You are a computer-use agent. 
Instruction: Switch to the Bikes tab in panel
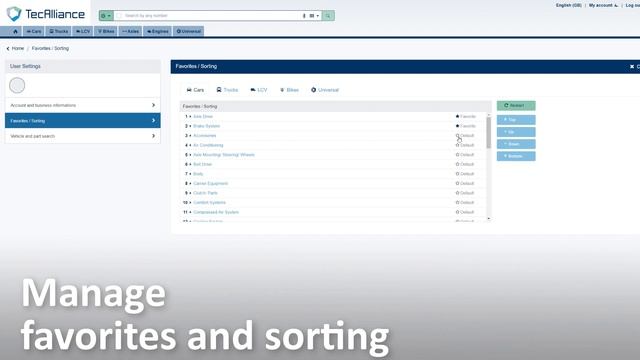point(289,90)
